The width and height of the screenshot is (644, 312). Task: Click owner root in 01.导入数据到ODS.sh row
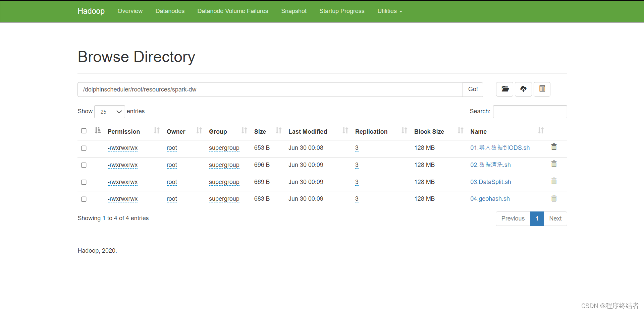[172, 148]
